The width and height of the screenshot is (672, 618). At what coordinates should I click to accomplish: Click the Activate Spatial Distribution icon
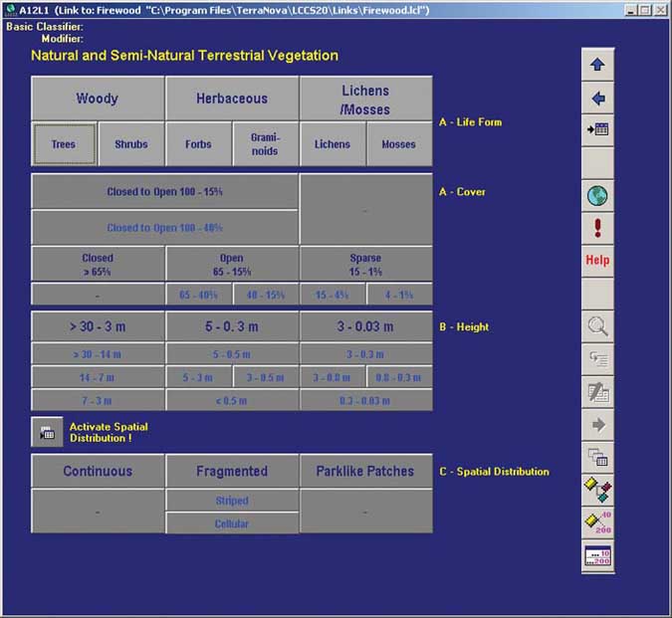tap(46, 433)
